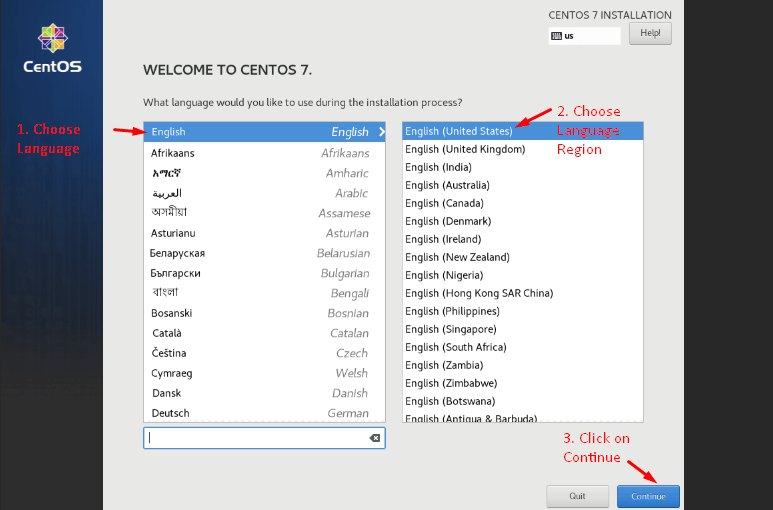The height and width of the screenshot is (510, 773).
Task: Select Dansk in the language list
Action: click(x=264, y=393)
